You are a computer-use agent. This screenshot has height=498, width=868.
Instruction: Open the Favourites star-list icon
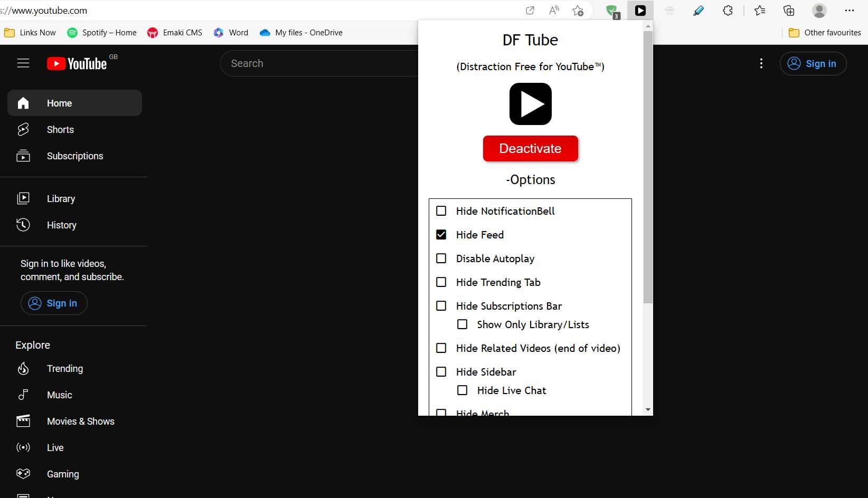[x=760, y=11]
